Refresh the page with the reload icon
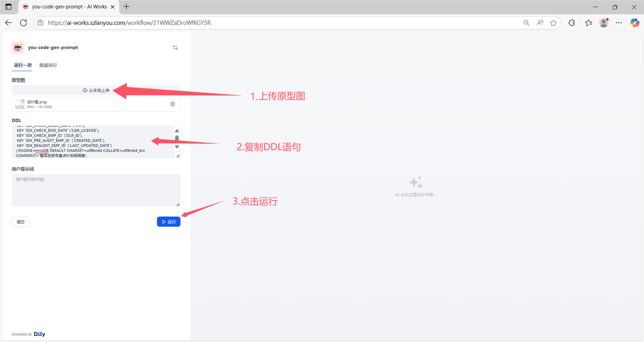Image resolution: width=644 pixels, height=342 pixels. [x=23, y=22]
